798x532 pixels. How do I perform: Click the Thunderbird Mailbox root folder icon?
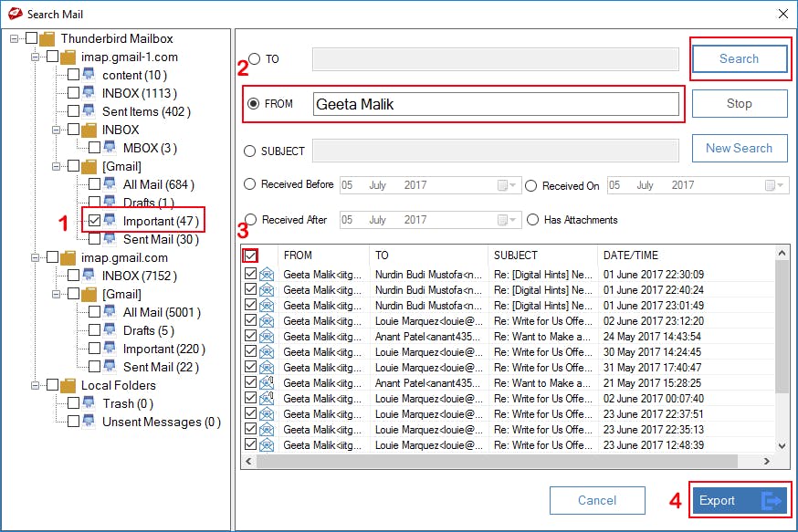[47, 38]
